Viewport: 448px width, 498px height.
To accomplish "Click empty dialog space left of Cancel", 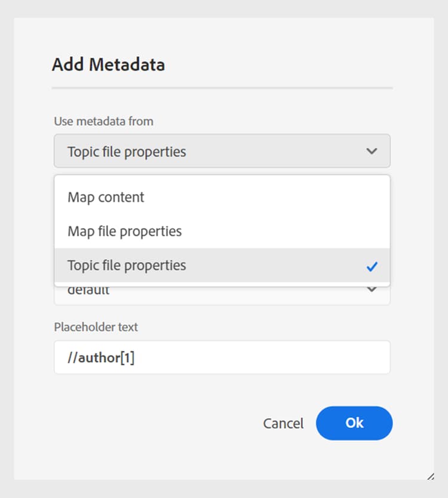I will [149, 423].
